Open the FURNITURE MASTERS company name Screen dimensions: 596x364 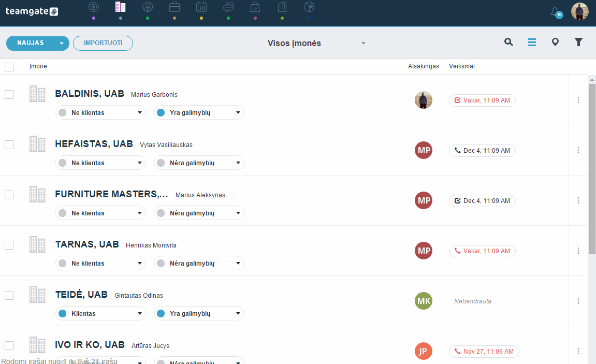(x=111, y=194)
